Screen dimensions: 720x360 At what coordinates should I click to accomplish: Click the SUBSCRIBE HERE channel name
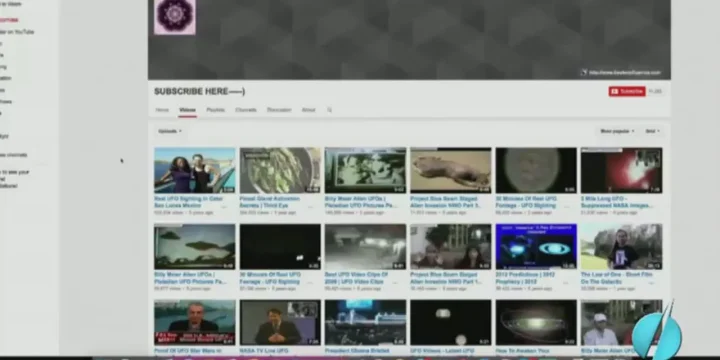point(199,91)
